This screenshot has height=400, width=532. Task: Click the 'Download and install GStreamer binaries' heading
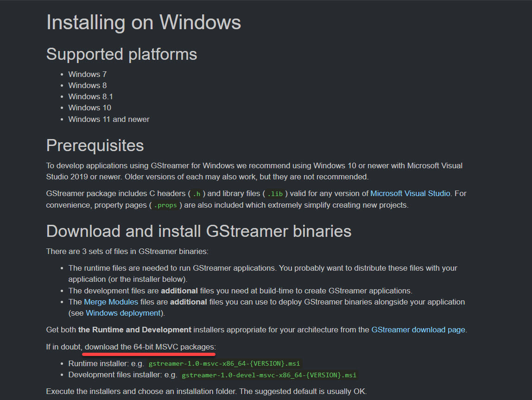(199, 231)
